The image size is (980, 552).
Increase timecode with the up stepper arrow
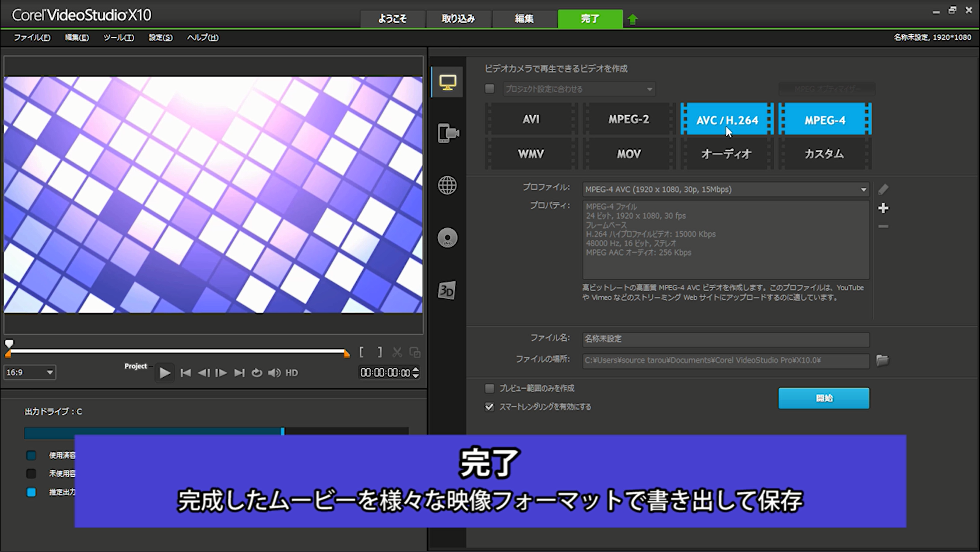415,369
